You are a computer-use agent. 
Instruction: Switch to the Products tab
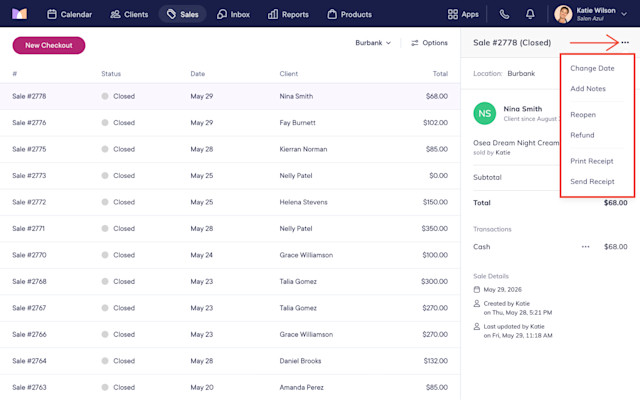pyautogui.click(x=350, y=14)
